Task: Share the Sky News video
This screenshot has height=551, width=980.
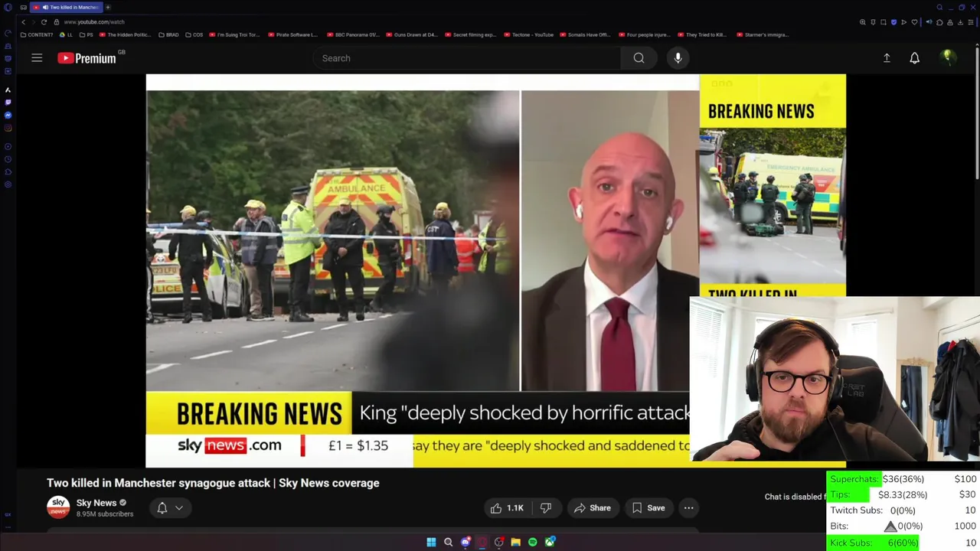Action: pos(592,508)
